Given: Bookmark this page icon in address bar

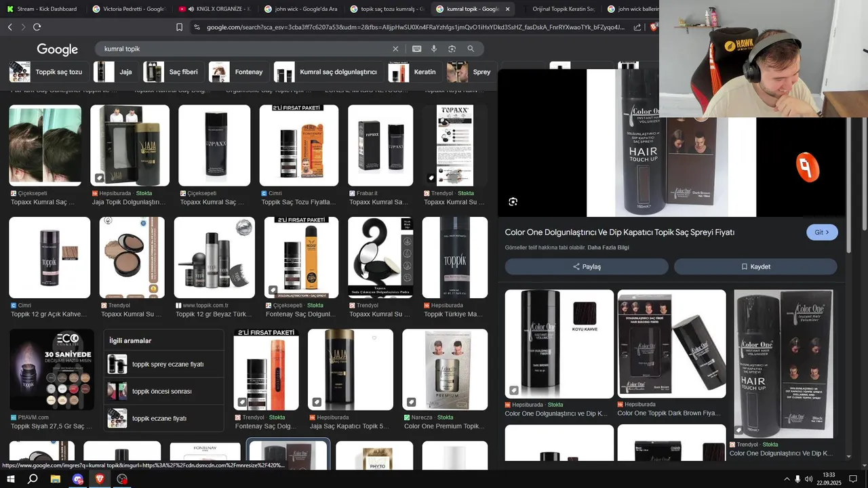Looking at the screenshot, I should (x=179, y=27).
